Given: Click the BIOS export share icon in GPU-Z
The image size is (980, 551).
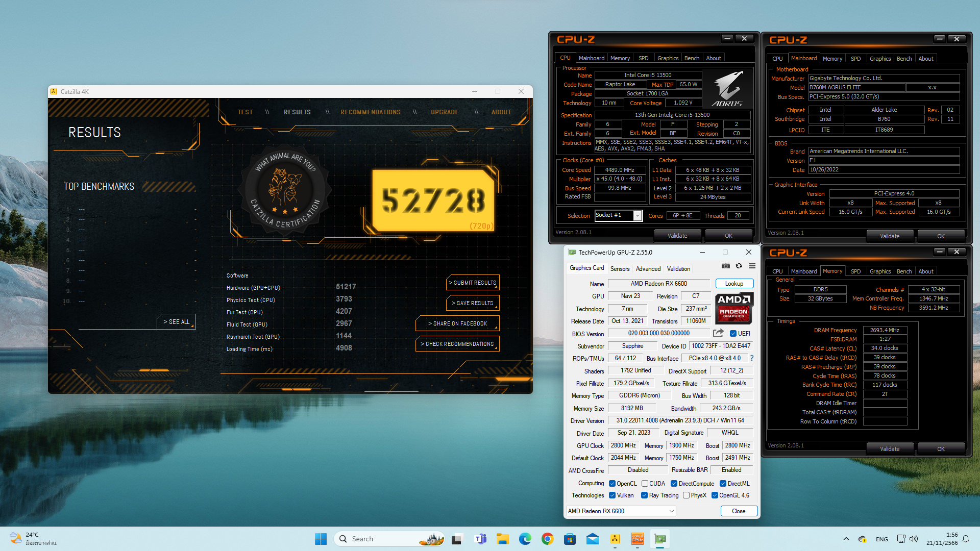Looking at the screenshot, I should point(718,333).
